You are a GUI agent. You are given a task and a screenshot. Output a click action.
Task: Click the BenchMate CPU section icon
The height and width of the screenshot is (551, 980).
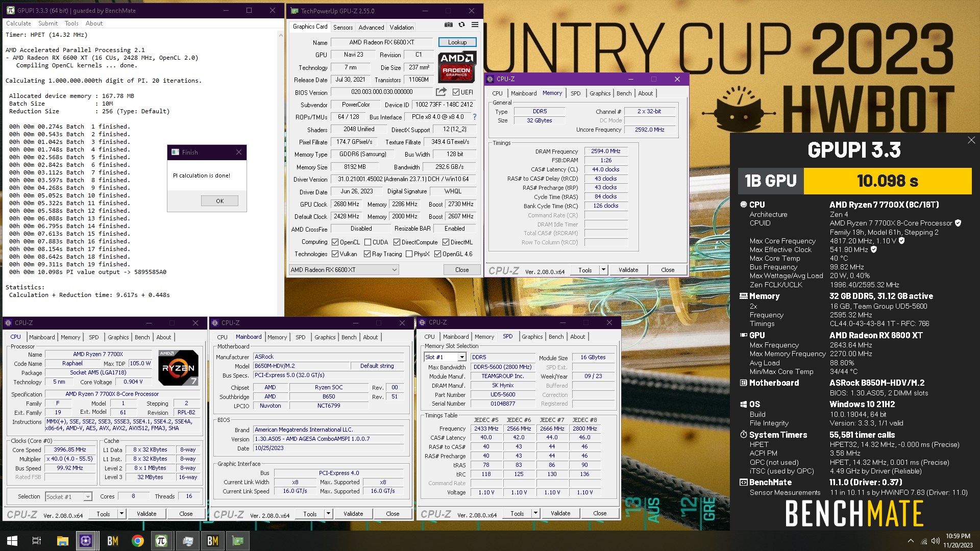point(744,205)
